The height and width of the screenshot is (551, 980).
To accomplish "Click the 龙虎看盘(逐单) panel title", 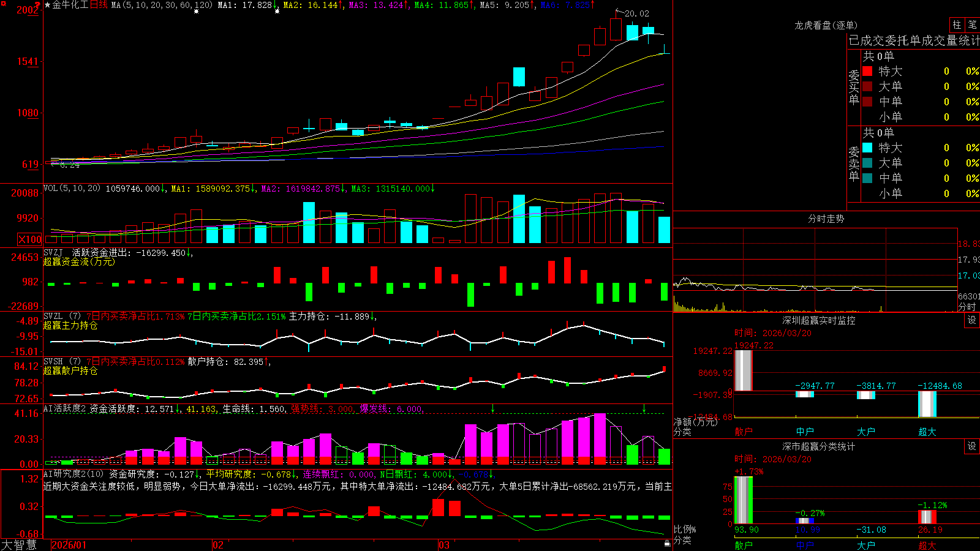I will pos(826,25).
